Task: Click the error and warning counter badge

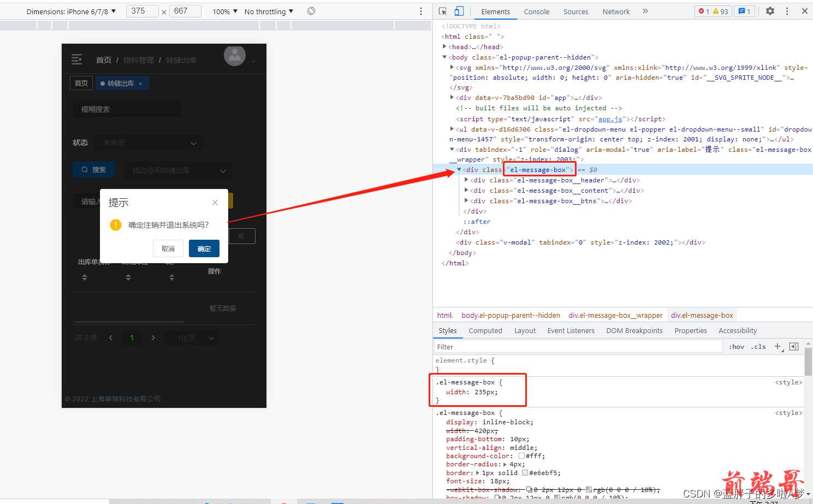Action: click(713, 11)
